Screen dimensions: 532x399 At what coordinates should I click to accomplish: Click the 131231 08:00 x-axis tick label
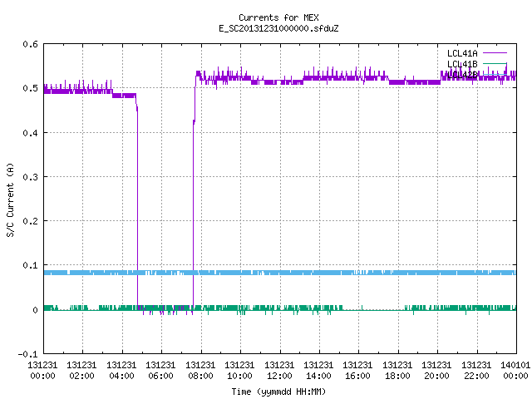tap(200, 371)
